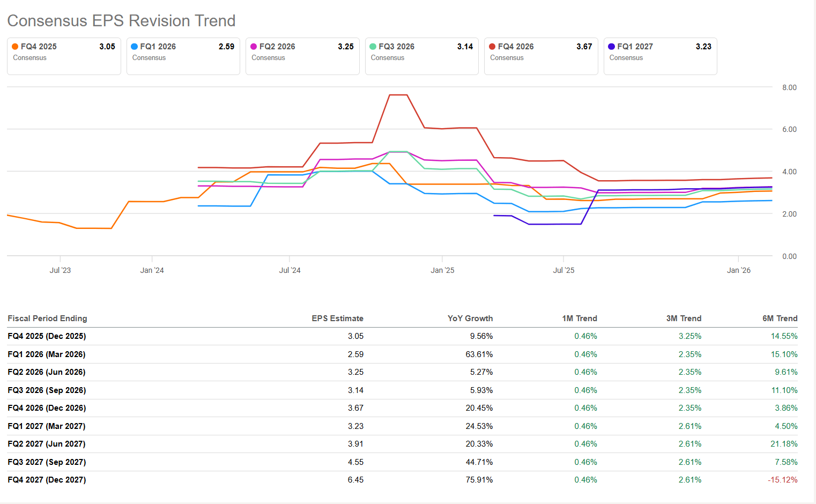Click the FQ4 2027 (Dec 2027) row
816x504 pixels.
coord(47,480)
